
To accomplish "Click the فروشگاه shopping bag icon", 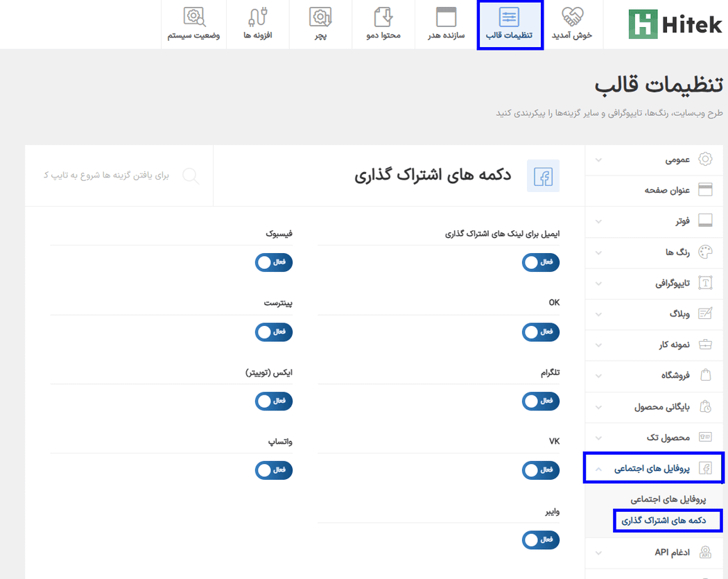I will pyautogui.click(x=705, y=375).
